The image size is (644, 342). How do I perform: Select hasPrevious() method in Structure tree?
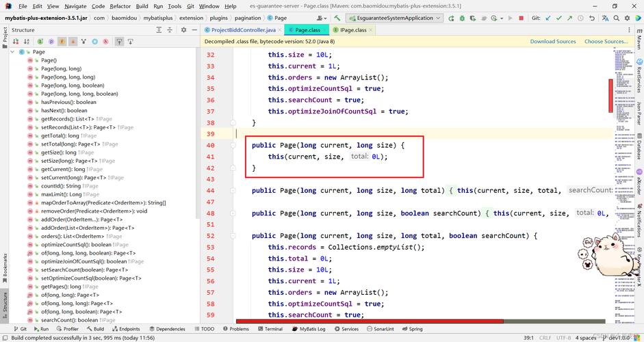point(68,102)
